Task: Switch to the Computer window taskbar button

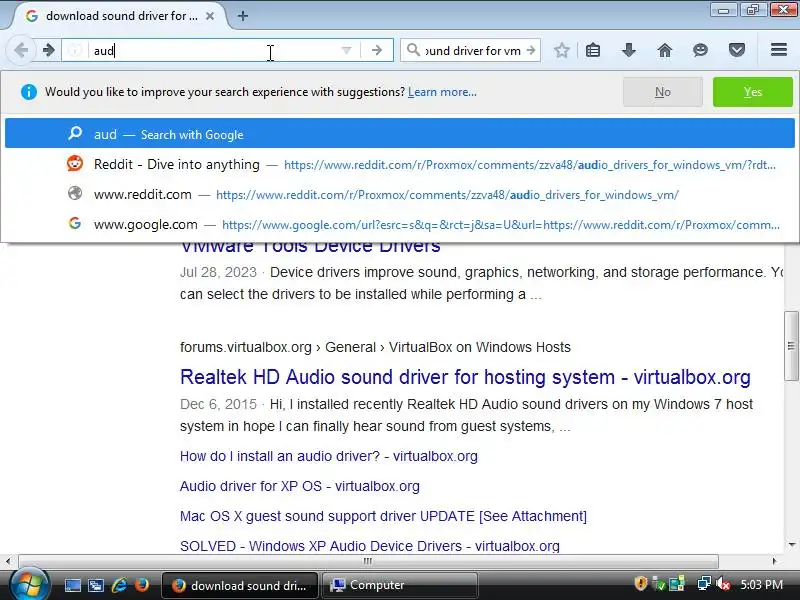Action: pyautogui.click(x=399, y=585)
